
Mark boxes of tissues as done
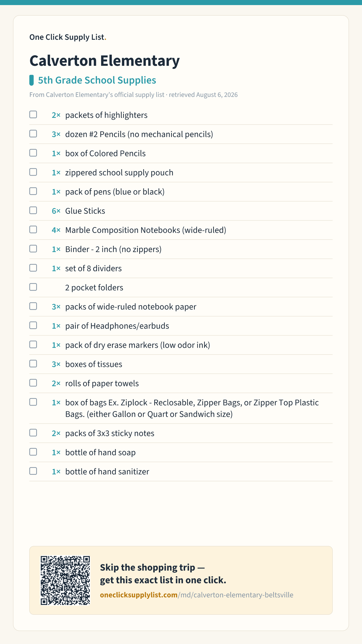(x=33, y=364)
